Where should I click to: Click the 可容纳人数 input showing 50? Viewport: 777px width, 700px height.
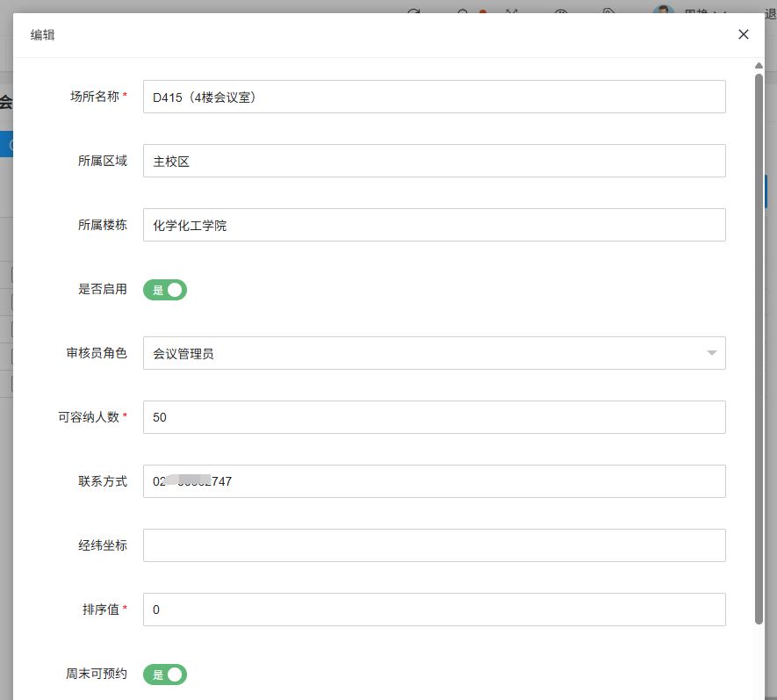tap(434, 417)
